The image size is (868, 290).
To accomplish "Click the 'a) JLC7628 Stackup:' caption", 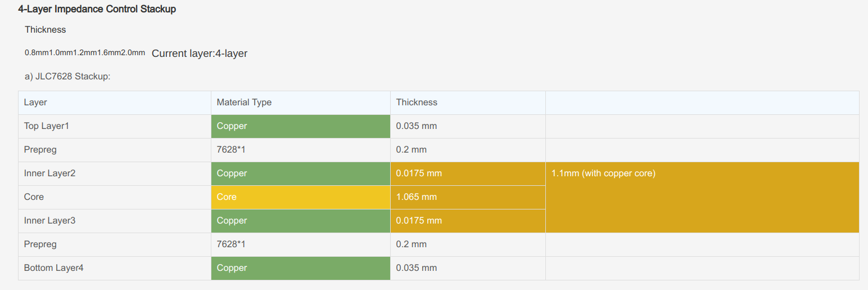I will 67,76.
